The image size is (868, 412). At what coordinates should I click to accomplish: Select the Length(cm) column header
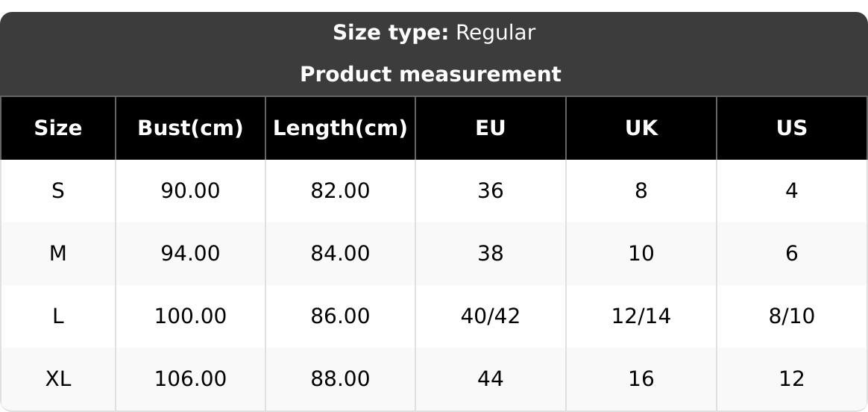tap(340, 128)
